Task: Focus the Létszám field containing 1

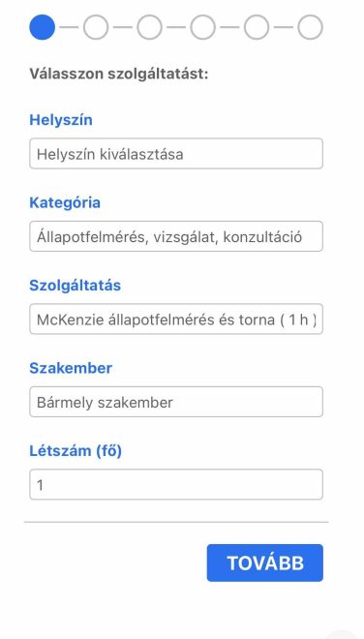Action: click(x=176, y=484)
